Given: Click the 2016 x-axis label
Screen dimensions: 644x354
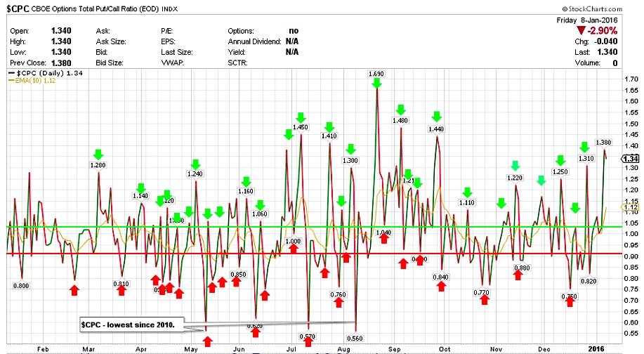Looking at the screenshot, I should [596, 348].
